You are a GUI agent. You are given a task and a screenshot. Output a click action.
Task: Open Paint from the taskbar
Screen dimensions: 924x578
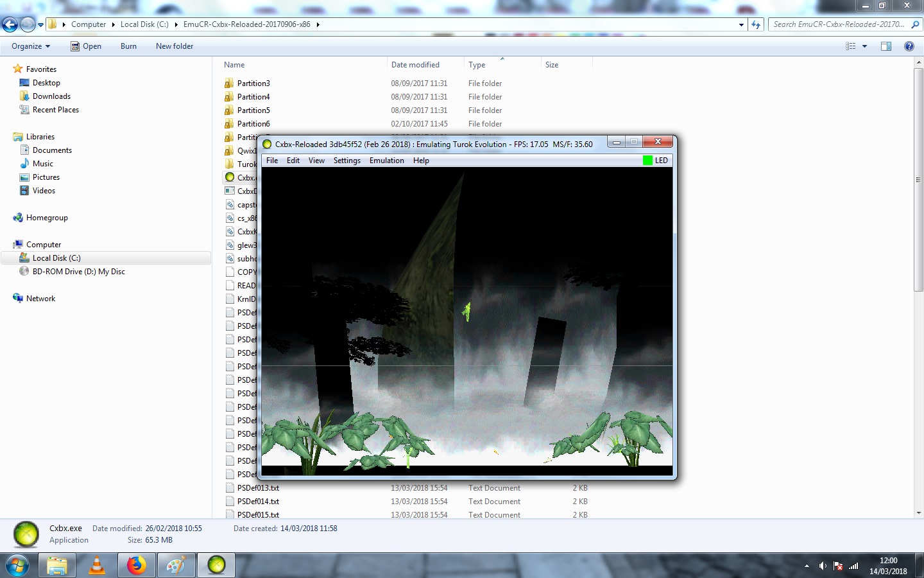tap(176, 566)
